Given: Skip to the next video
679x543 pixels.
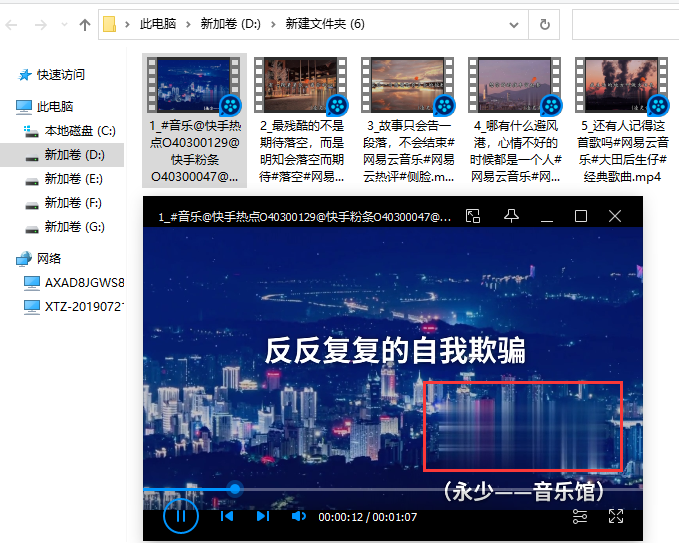Looking at the screenshot, I should tap(263, 516).
